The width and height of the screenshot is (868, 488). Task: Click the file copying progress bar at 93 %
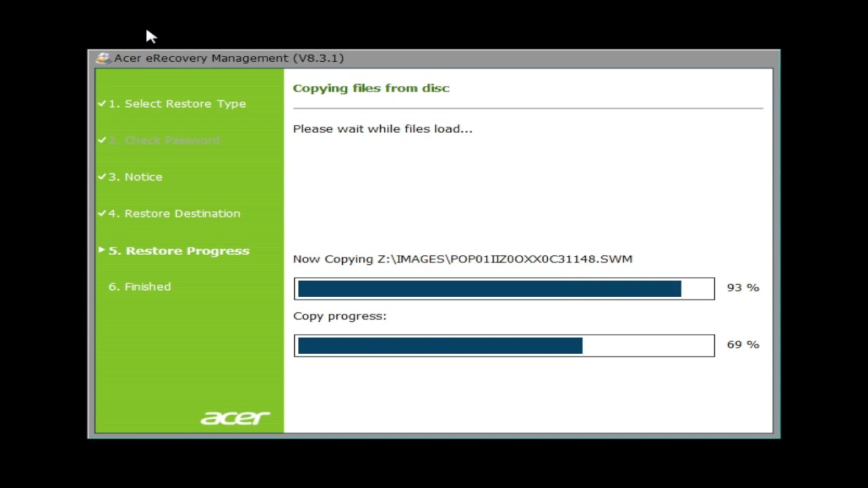(x=504, y=288)
